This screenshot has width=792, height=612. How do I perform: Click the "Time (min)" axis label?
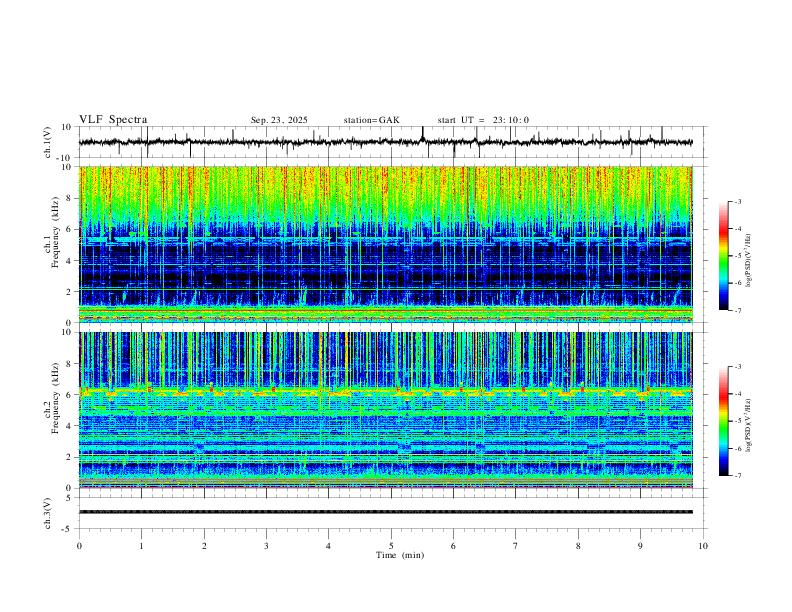tap(400, 555)
